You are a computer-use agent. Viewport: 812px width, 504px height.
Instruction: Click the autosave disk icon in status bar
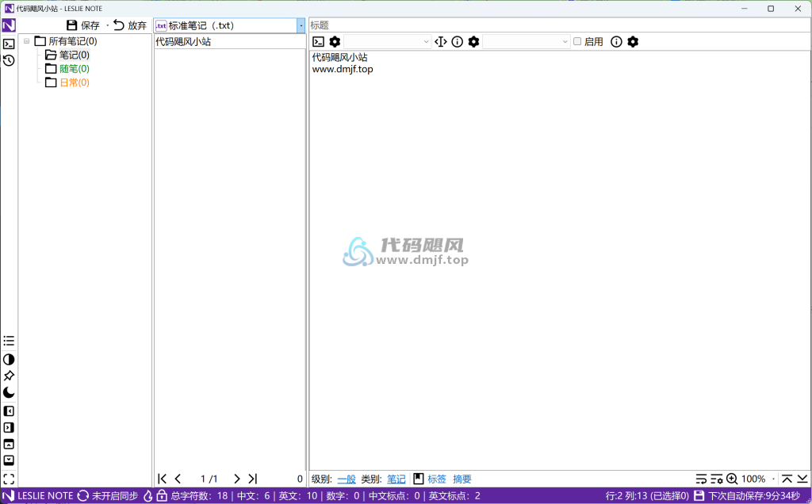(x=699, y=496)
